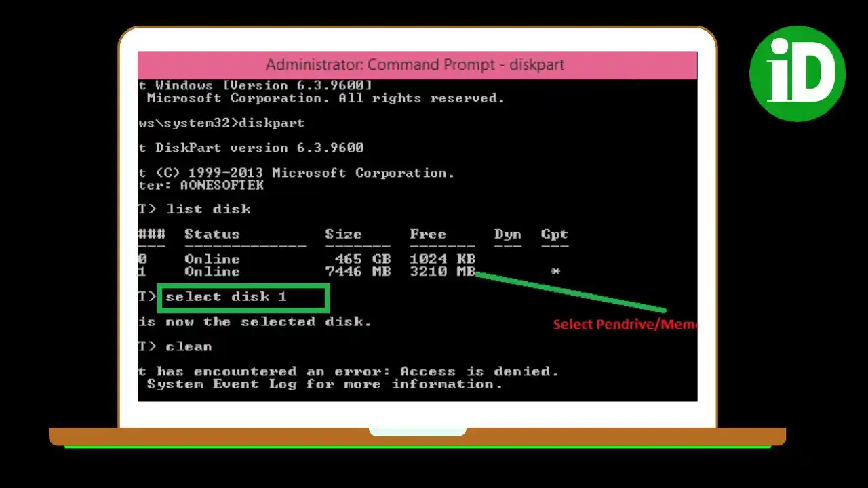Click the "7446 MB" size value
The width and height of the screenshot is (868, 488).
pos(358,272)
